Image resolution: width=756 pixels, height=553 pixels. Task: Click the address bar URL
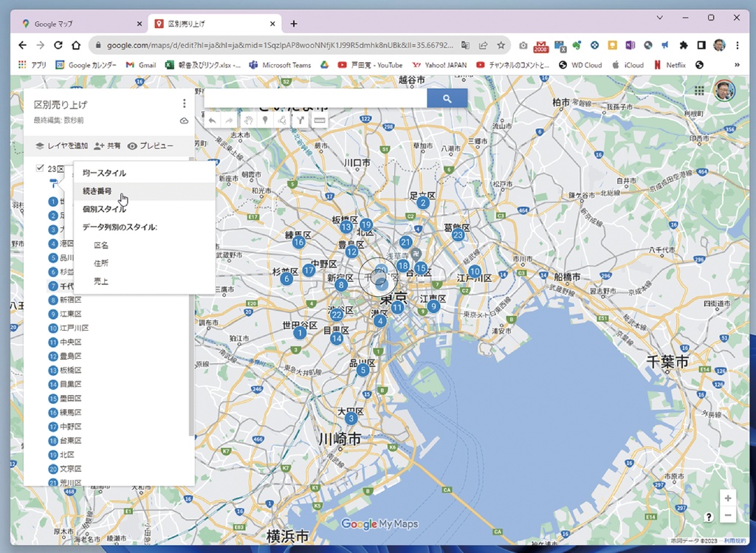pyautogui.click(x=280, y=45)
